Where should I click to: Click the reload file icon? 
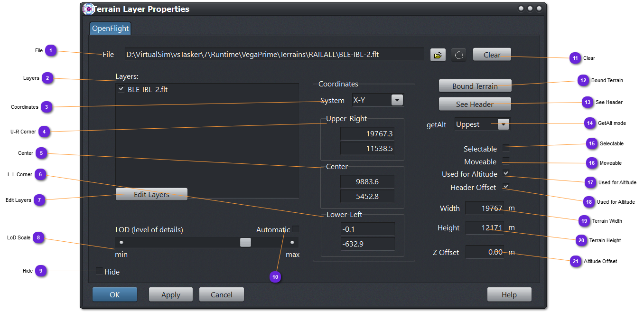459,55
